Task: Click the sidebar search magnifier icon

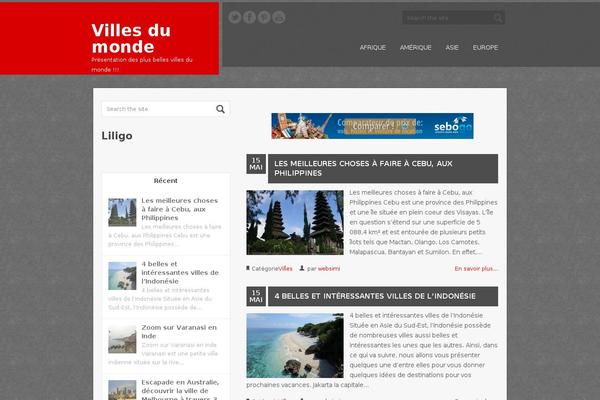Action: 220,109
